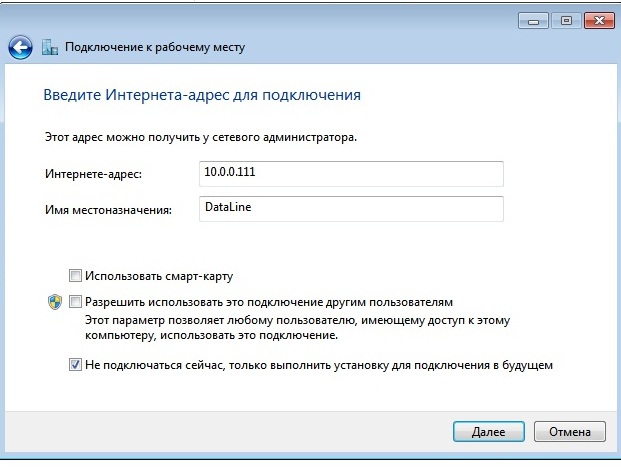Enable the 'Использовать смарт-карту' checkbox
Image resolution: width=621 pixels, height=472 pixels.
point(75,275)
